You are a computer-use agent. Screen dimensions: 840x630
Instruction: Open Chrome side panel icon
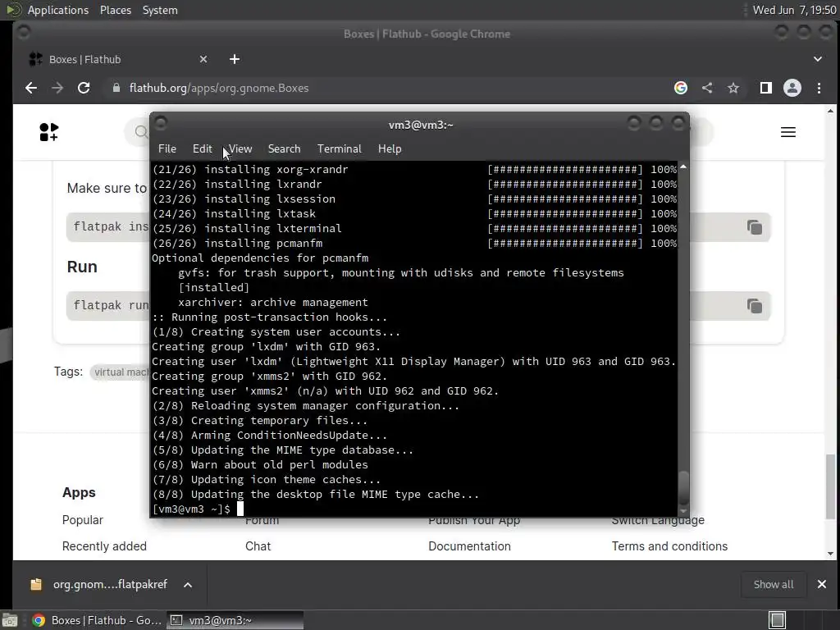(766, 88)
